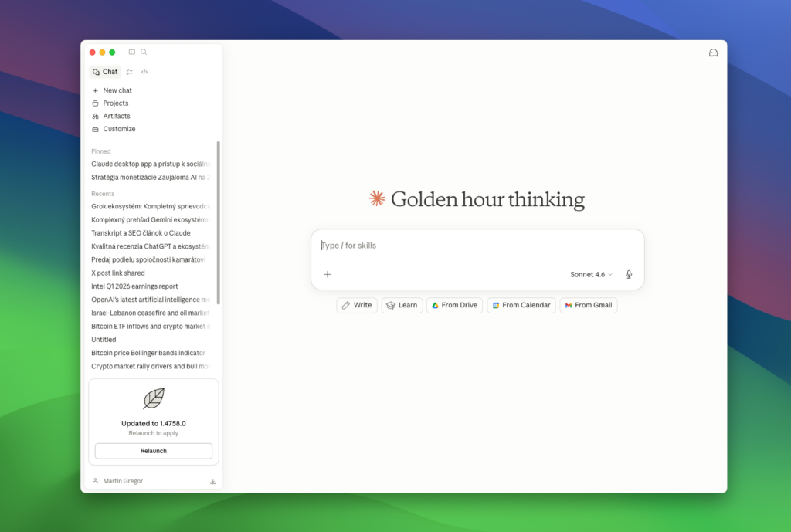Viewport: 791px width, 532px height.
Task: Open the Customize section
Action: 119,129
